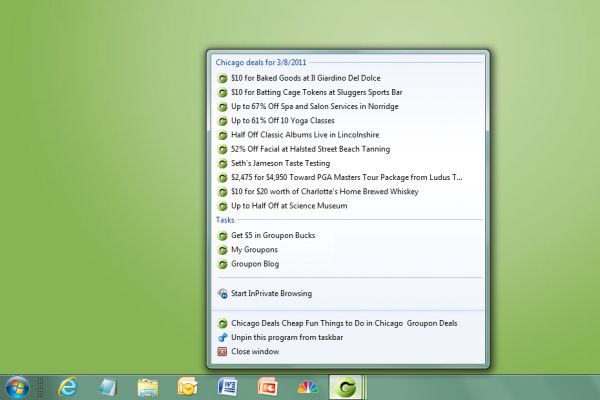This screenshot has width=600, height=400.
Task: Launch PowerPoint from the taskbar
Action: [x=267, y=387]
